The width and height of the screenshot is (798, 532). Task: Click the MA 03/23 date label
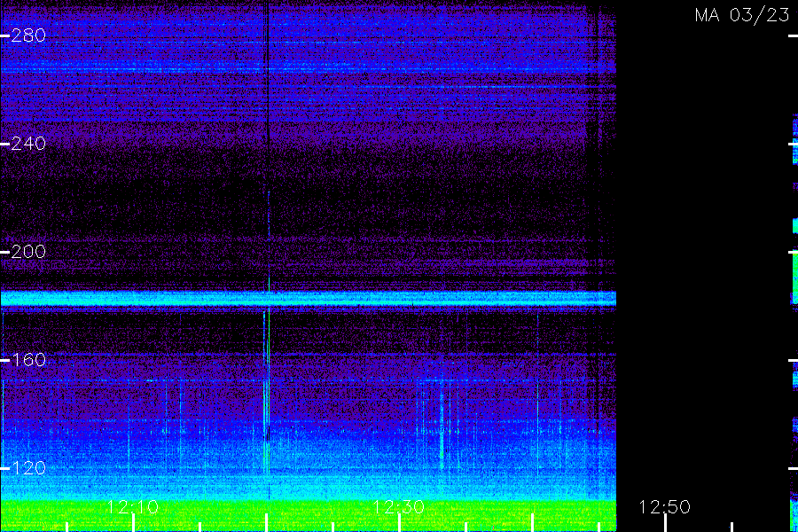click(742, 15)
